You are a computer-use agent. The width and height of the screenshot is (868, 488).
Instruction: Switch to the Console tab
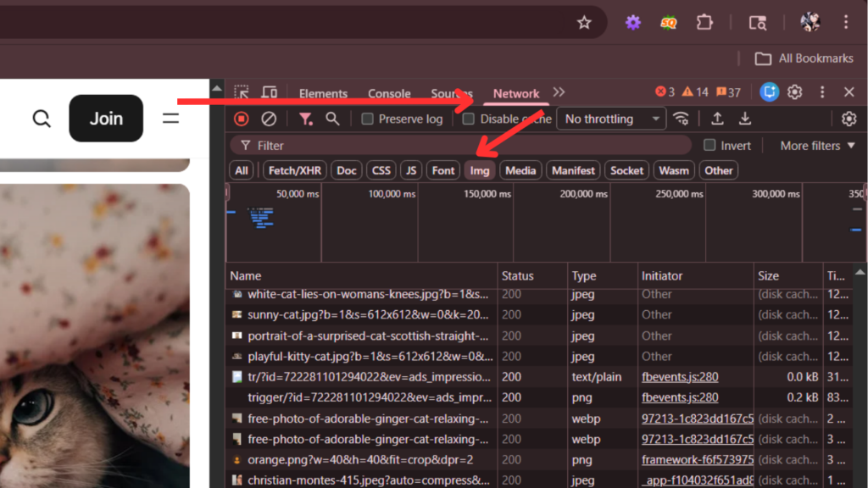pyautogui.click(x=389, y=93)
